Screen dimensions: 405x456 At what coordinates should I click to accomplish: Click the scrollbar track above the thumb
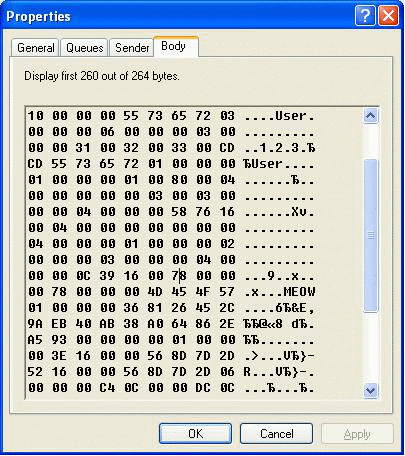pos(371,141)
